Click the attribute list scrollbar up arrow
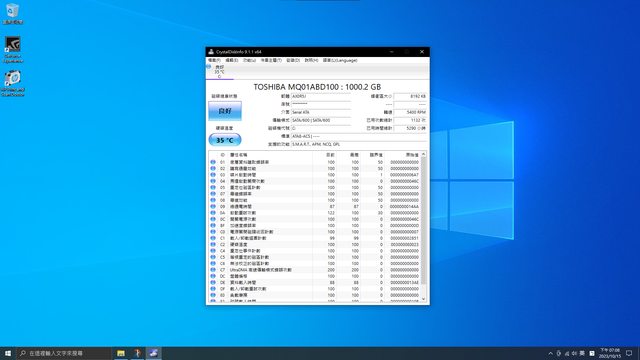640x360 pixels. click(x=423, y=154)
